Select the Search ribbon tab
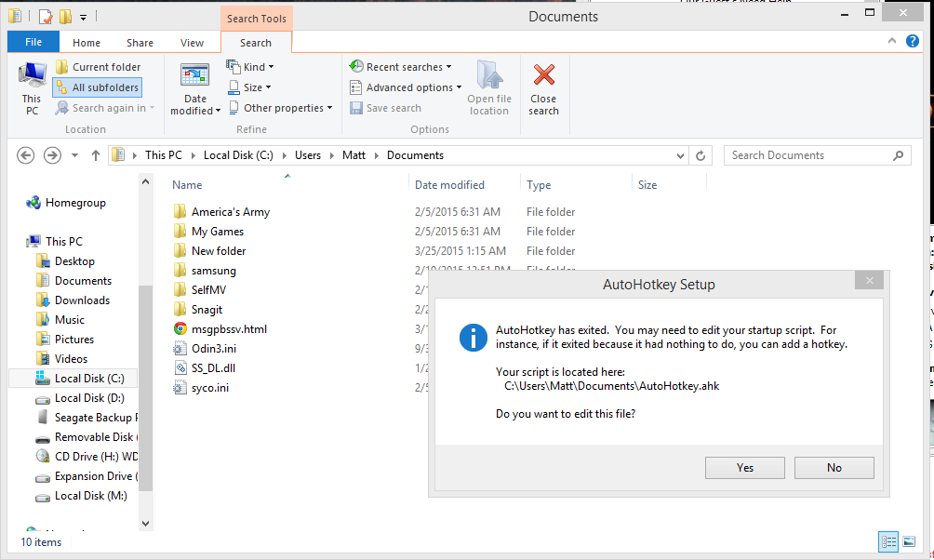The image size is (934, 560). click(x=256, y=43)
